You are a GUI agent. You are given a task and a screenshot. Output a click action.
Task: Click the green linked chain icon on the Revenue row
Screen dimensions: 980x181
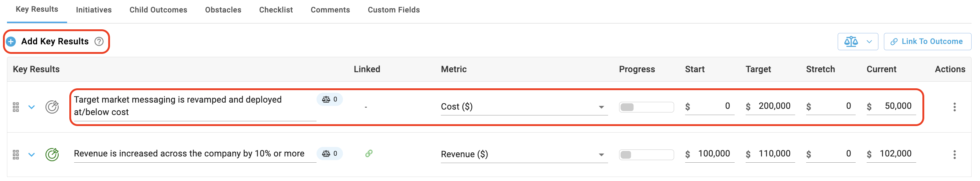pyautogui.click(x=369, y=154)
